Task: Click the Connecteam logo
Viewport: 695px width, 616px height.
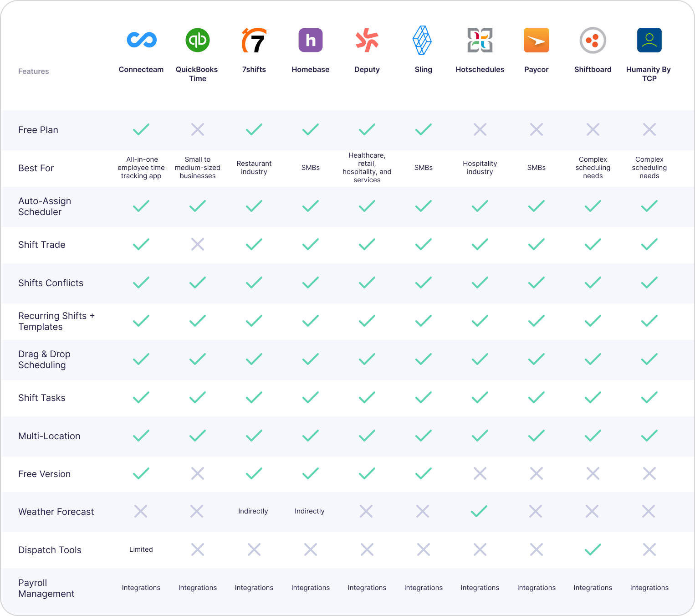Action: tap(141, 40)
